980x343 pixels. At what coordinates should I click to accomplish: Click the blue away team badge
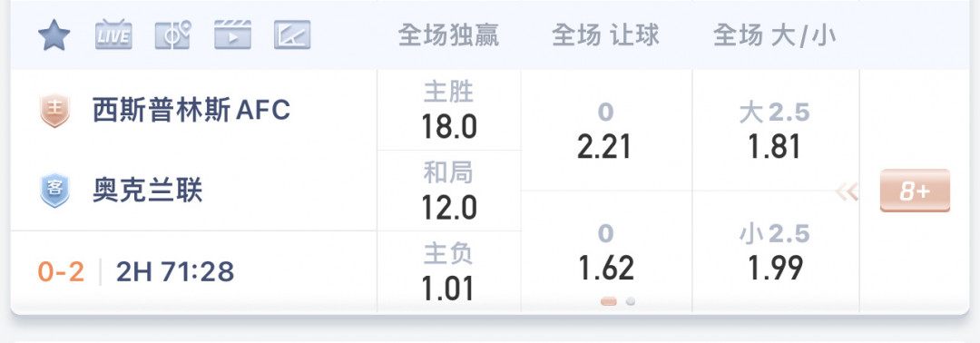(x=55, y=191)
